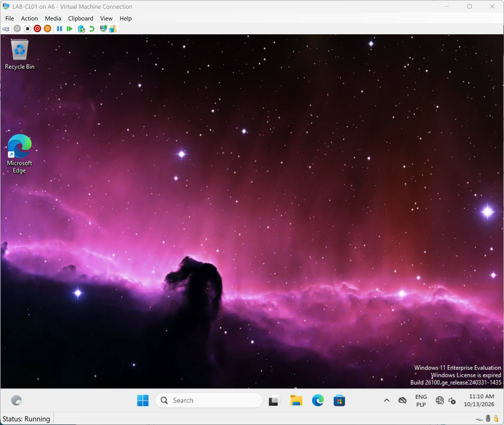Click the taskbar Search box

pos(209,400)
